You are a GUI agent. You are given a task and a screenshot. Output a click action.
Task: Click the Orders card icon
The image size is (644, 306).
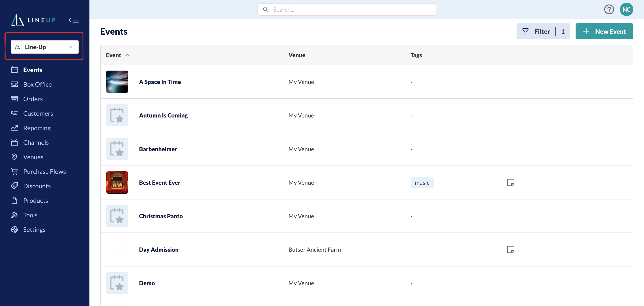14,99
